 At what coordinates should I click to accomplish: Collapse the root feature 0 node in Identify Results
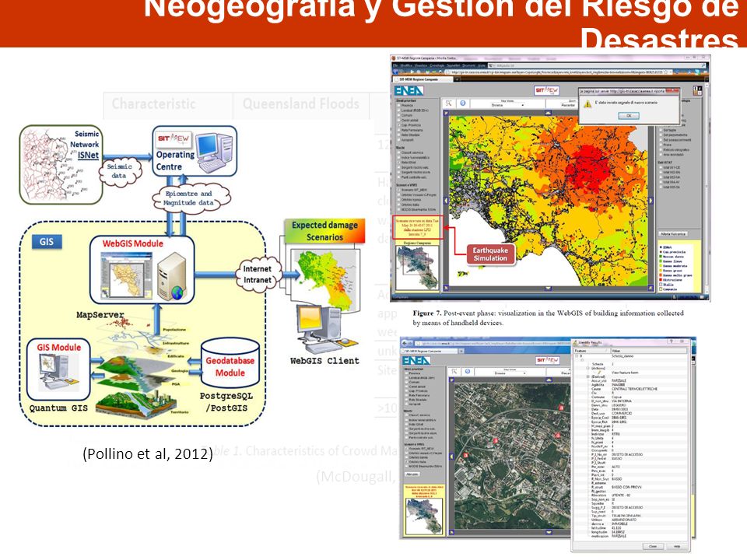[x=577, y=356]
